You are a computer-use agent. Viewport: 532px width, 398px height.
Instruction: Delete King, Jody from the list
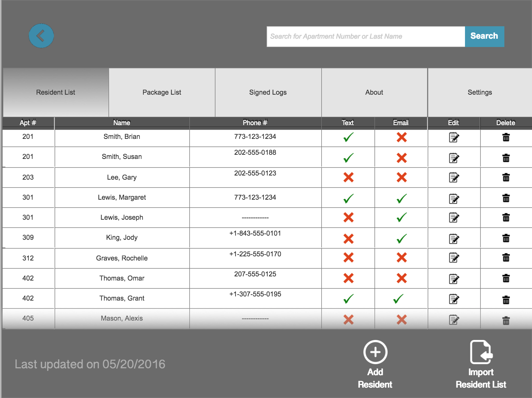pos(506,238)
